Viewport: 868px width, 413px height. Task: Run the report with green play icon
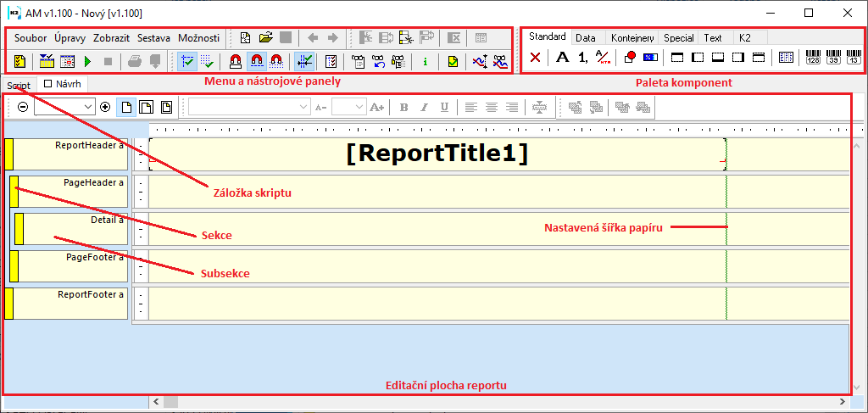click(x=87, y=61)
